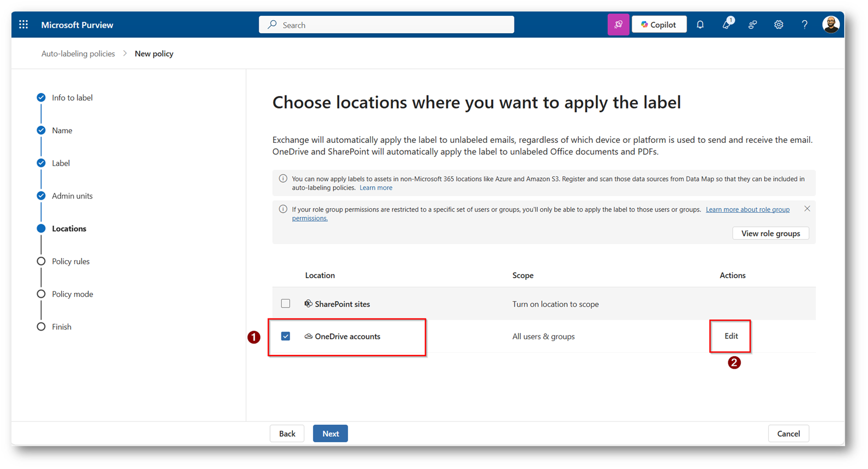The image size is (868, 469).
Task: Enable the SharePoint sites checkbox
Action: (x=285, y=304)
